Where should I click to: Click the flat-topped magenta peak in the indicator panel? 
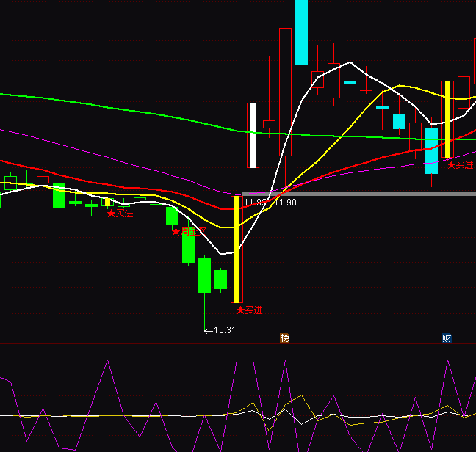pyautogui.click(x=245, y=360)
